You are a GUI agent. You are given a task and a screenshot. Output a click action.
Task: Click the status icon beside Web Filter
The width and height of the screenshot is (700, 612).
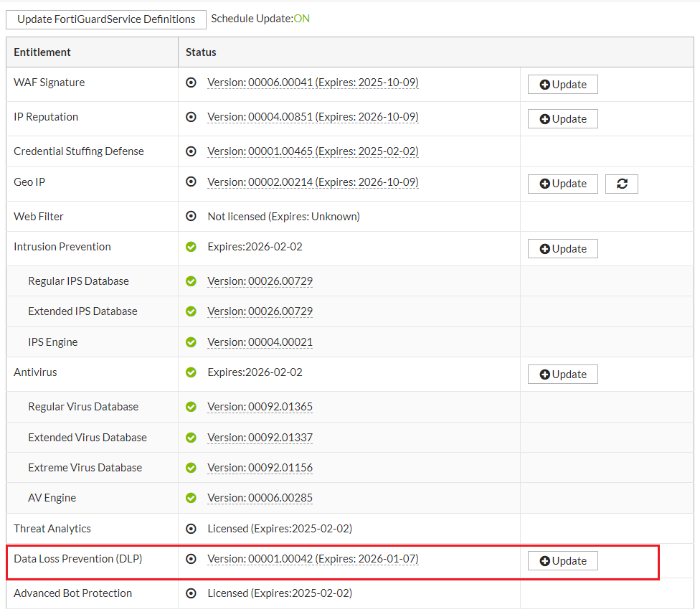(x=191, y=216)
